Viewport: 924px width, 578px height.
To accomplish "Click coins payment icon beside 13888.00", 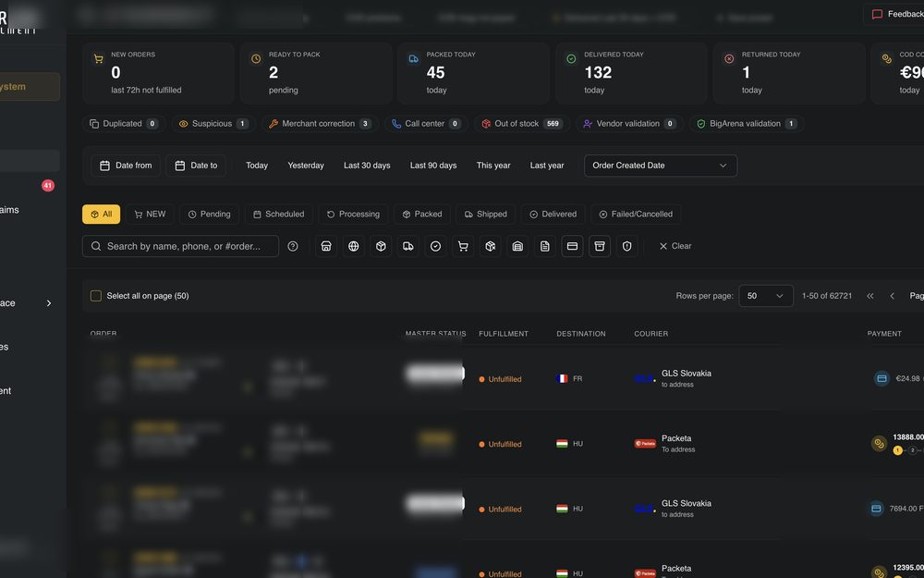I will [879, 444].
